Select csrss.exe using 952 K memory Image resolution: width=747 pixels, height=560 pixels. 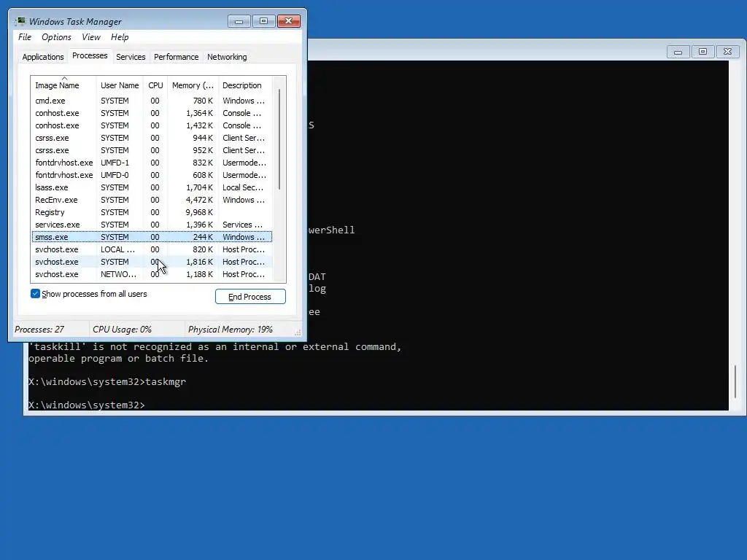coord(152,150)
